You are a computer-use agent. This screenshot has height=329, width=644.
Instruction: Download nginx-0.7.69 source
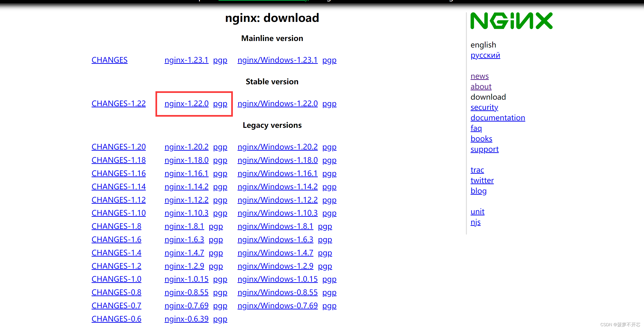[x=186, y=305]
